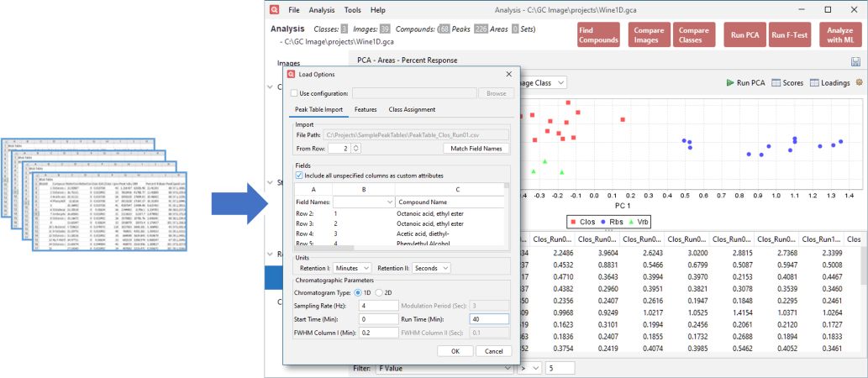The width and height of the screenshot is (868, 378).
Task: Open the Analysis menu
Action: click(x=321, y=10)
